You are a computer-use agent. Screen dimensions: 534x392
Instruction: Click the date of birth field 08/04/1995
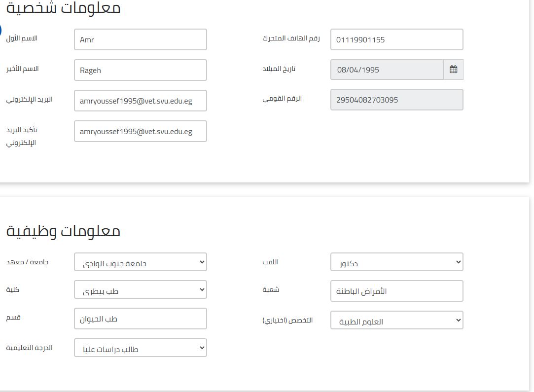coord(387,70)
